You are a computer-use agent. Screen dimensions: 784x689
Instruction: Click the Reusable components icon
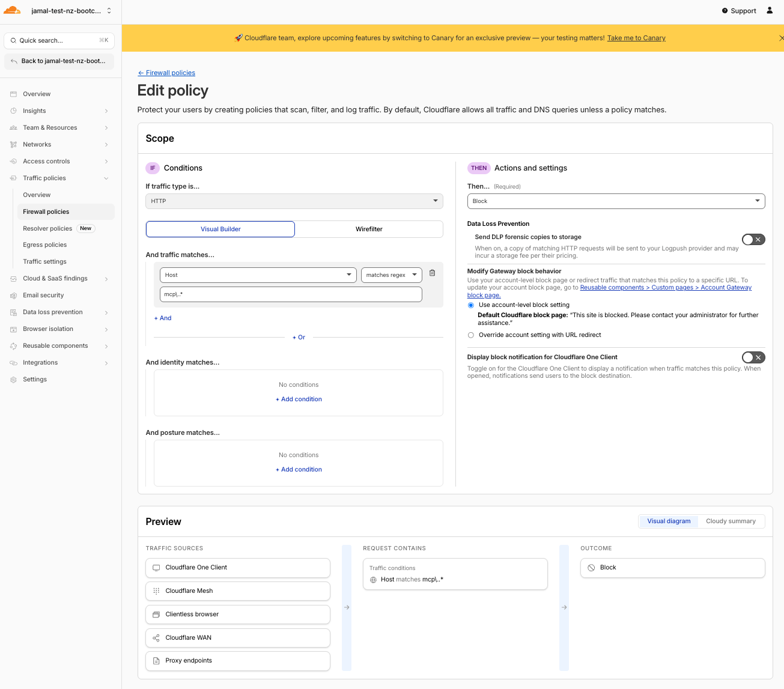click(x=13, y=346)
